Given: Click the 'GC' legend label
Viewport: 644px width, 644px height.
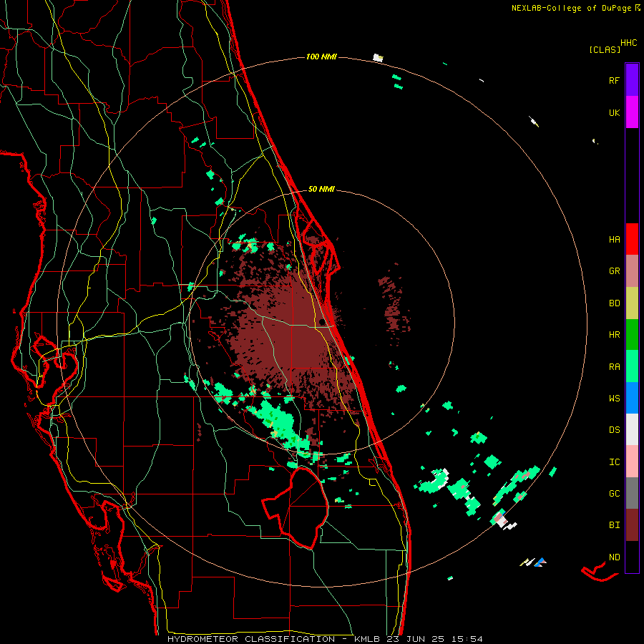Looking at the screenshot, I should click(614, 493).
